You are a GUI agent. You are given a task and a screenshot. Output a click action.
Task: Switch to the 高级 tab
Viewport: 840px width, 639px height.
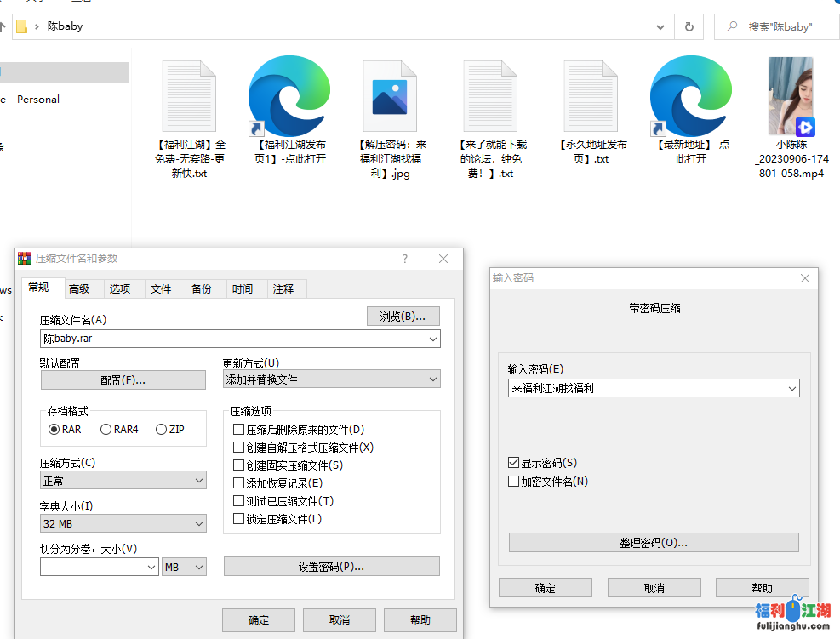pyautogui.click(x=81, y=288)
